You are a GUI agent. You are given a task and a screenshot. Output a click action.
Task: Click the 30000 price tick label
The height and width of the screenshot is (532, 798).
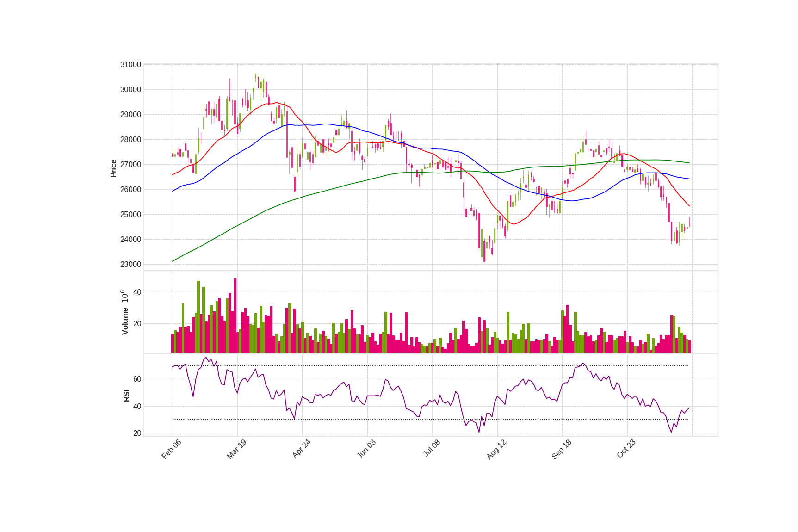[130, 90]
